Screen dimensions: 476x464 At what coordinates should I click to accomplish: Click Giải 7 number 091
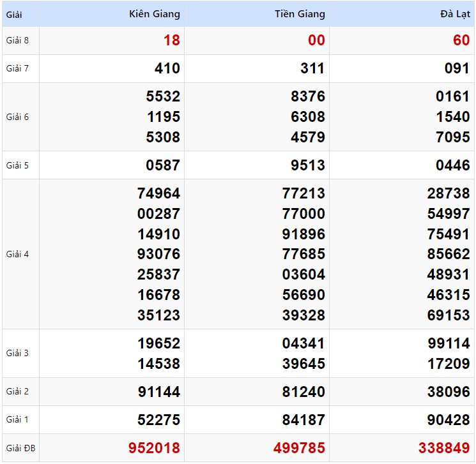[457, 69]
